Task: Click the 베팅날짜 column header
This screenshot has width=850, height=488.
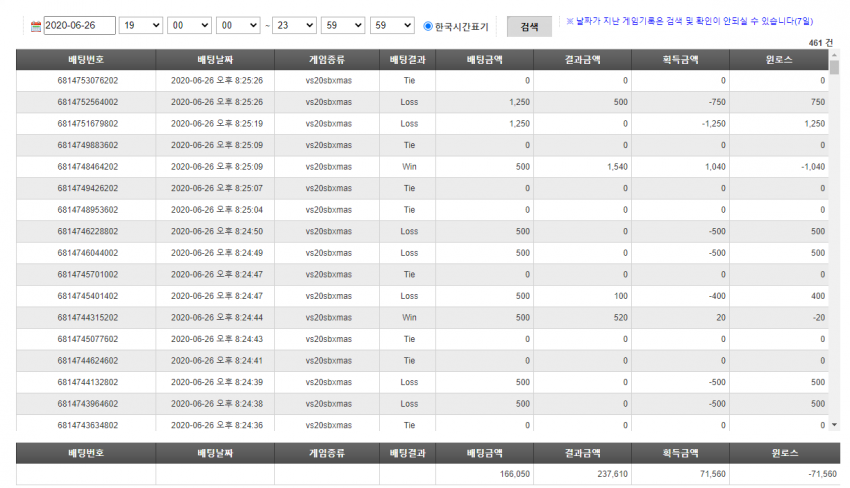Action: tap(215, 60)
